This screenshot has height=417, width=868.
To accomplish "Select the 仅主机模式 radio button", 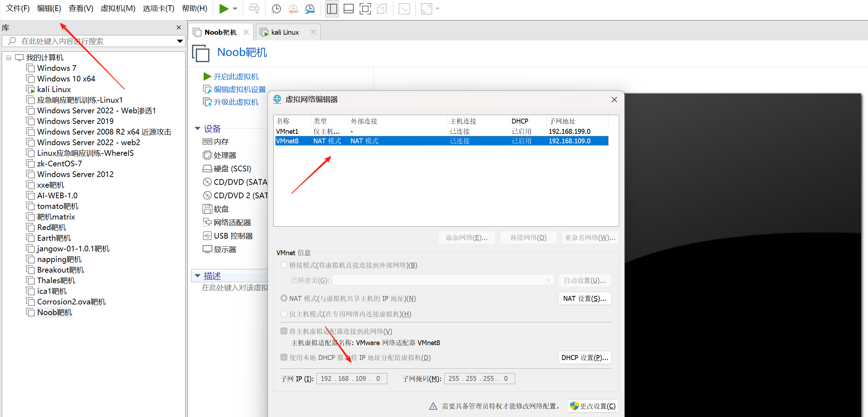I will pyautogui.click(x=284, y=314).
